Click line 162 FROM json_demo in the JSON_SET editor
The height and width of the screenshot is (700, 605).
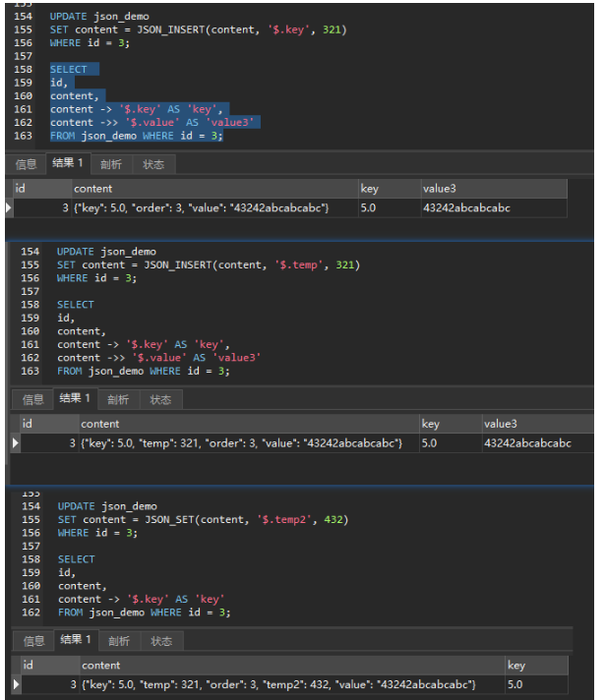144,612
